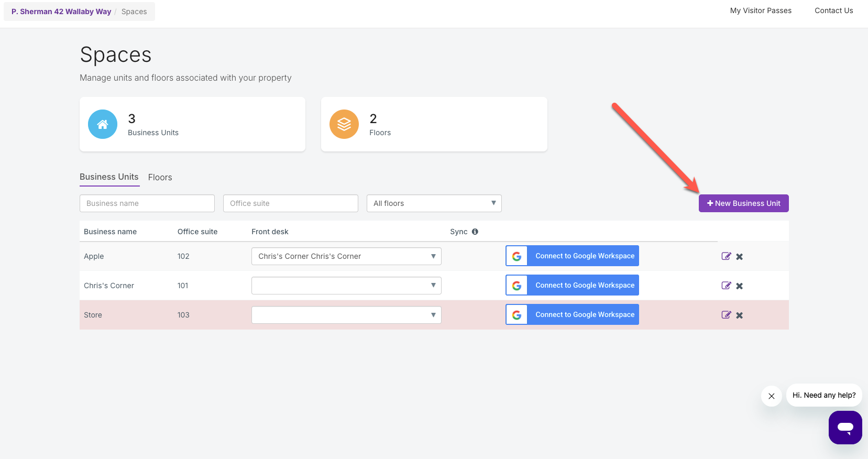Connect Chris's Corner to Google Workspace
Image resolution: width=868 pixels, height=459 pixels.
[572, 286]
